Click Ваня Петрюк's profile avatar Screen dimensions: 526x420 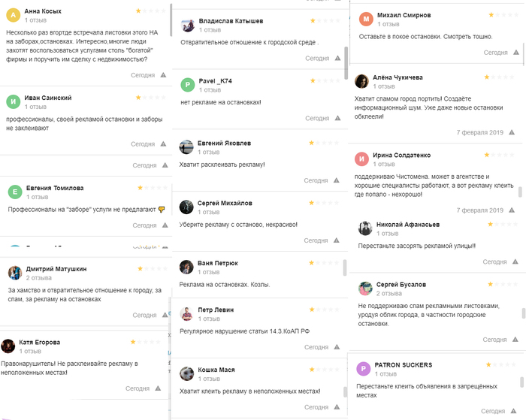[x=187, y=267]
